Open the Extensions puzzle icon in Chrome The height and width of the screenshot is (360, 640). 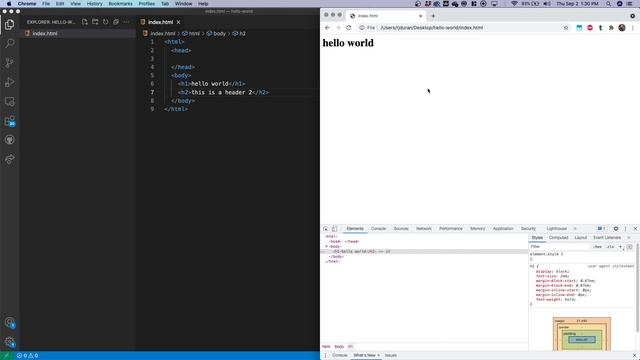611,28
